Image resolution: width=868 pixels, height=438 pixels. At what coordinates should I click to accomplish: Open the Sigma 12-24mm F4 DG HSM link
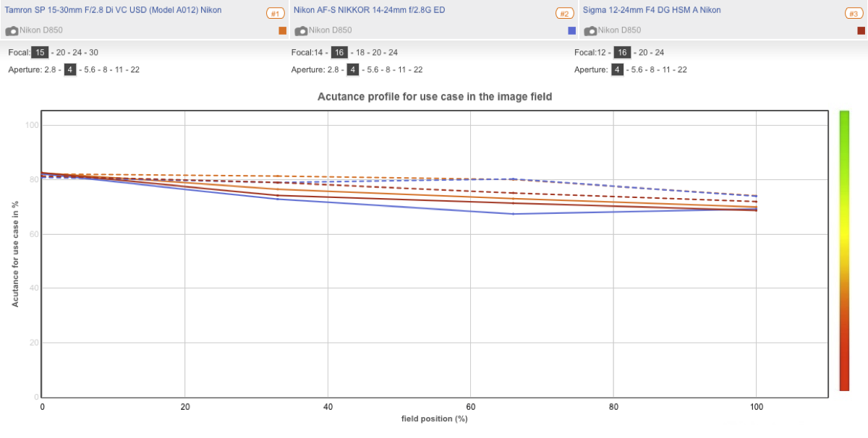(x=652, y=10)
